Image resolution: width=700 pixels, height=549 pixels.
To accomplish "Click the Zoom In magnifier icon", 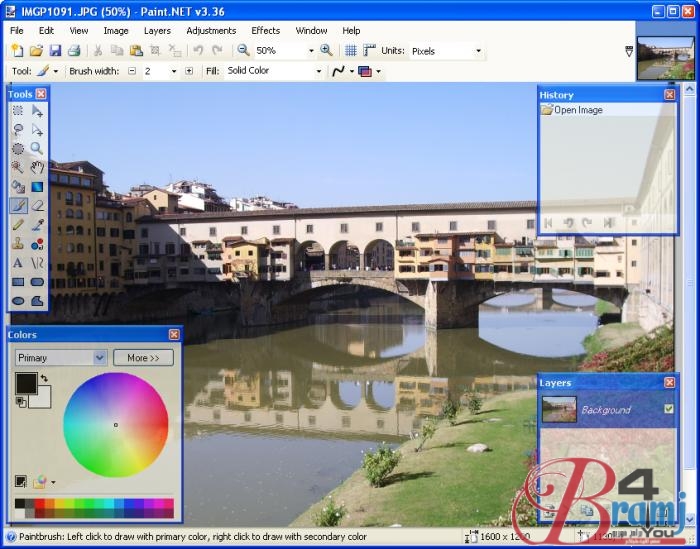I will coord(326,50).
